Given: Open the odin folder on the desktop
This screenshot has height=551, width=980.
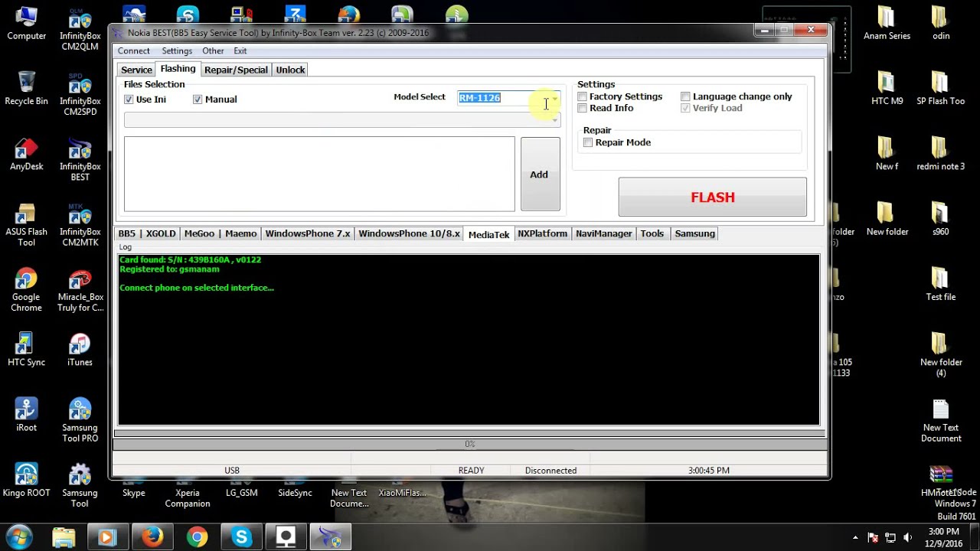Looking at the screenshot, I should point(941,23).
